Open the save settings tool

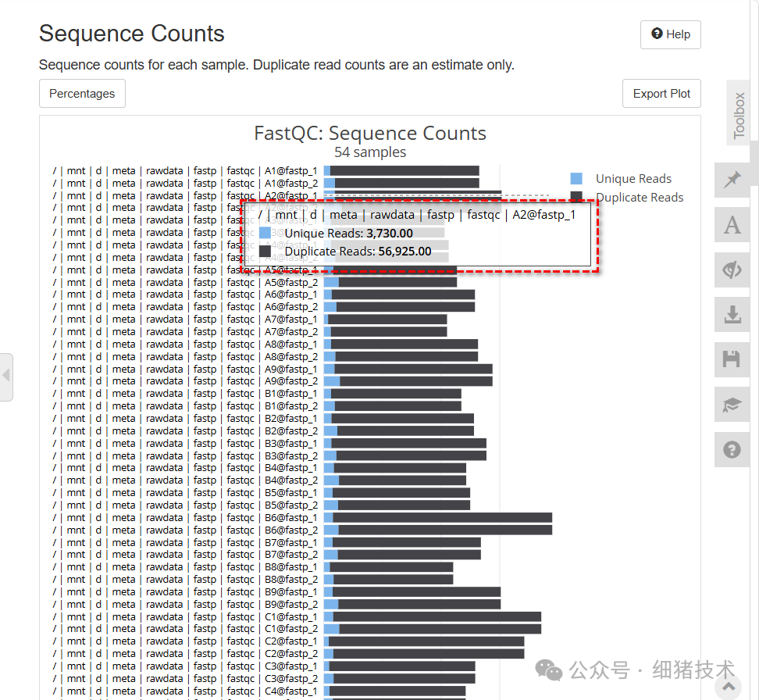tap(732, 359)
